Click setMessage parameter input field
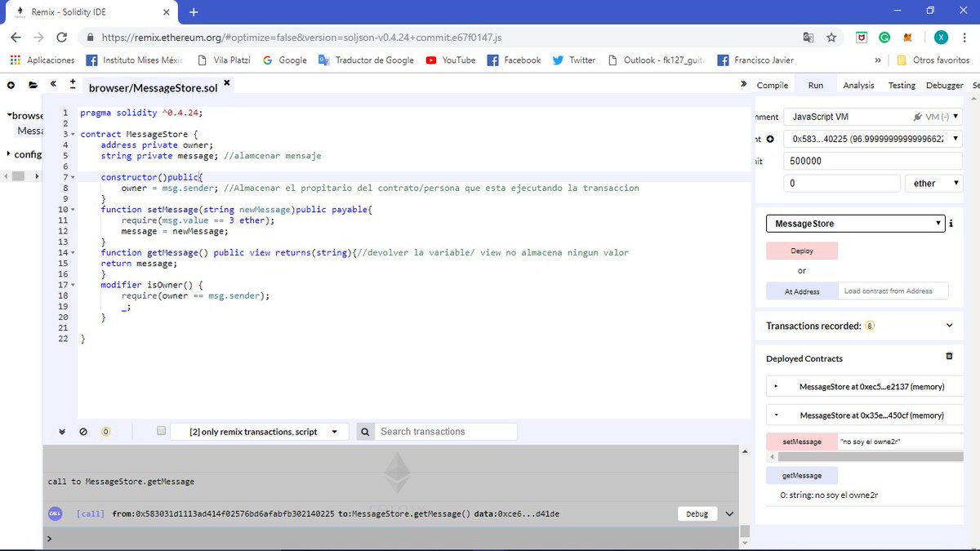 [901, 442]
